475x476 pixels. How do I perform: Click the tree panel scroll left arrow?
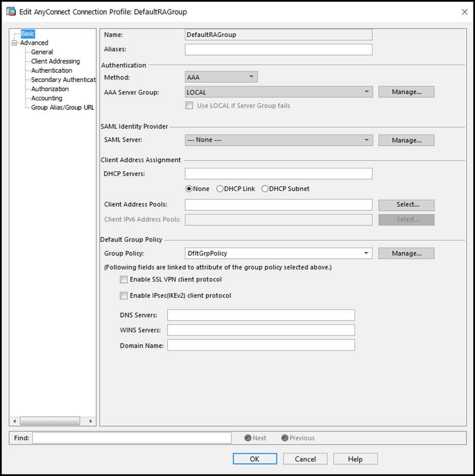(15, 421)
